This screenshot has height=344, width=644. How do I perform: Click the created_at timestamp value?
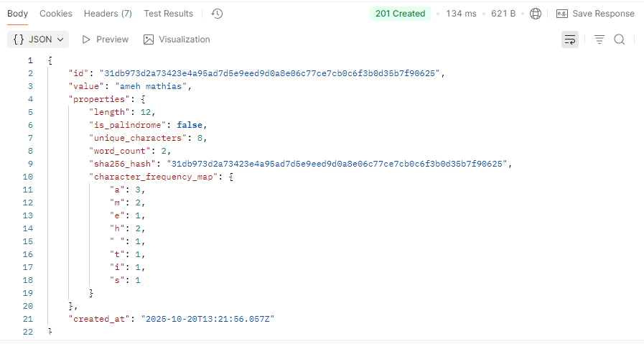pyautogui.click(x=208, y=318)
